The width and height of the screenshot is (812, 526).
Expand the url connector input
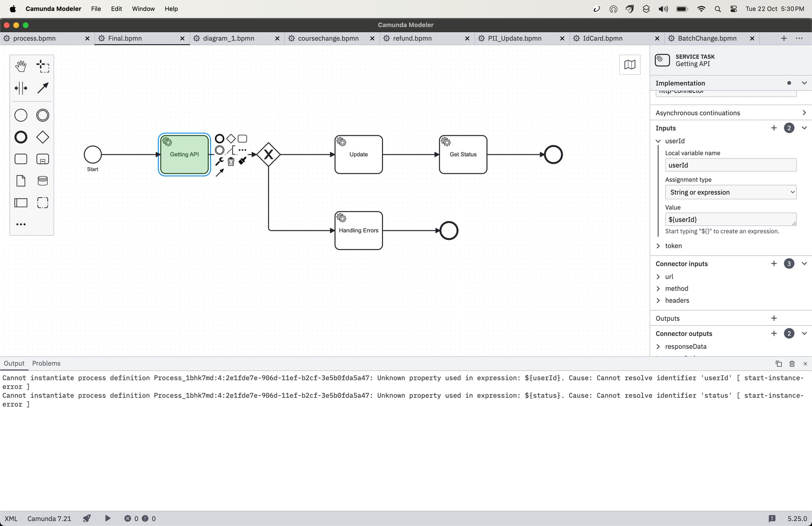(658, 277)
